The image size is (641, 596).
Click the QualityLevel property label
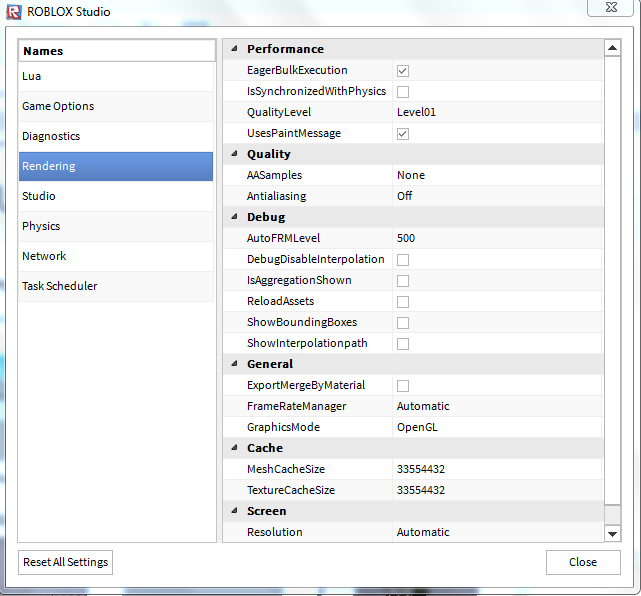[x=279, y=112]
